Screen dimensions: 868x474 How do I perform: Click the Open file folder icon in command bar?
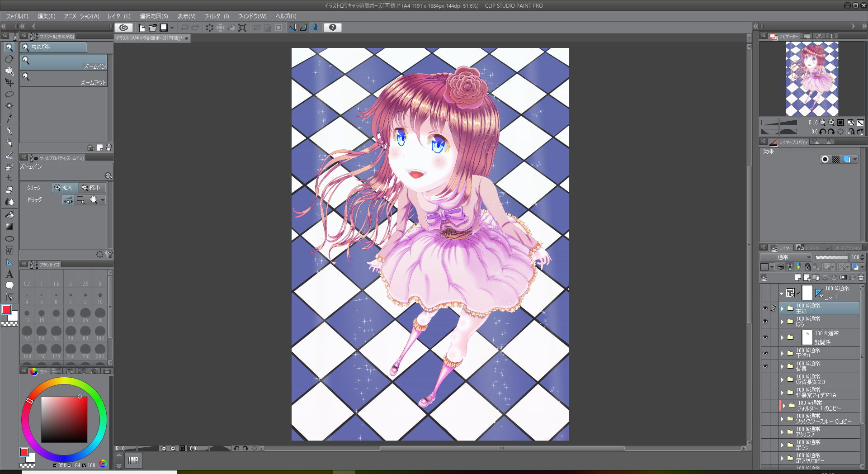pos(153,28)
